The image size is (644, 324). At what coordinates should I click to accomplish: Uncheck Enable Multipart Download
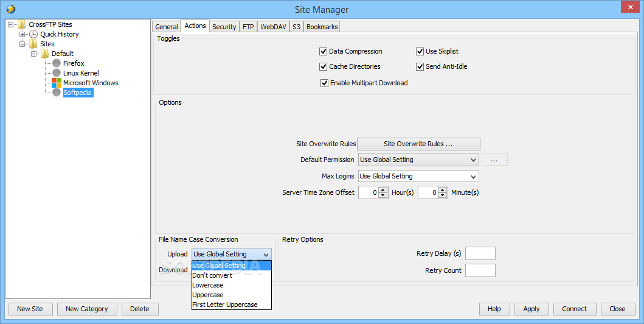click(325, 83)
